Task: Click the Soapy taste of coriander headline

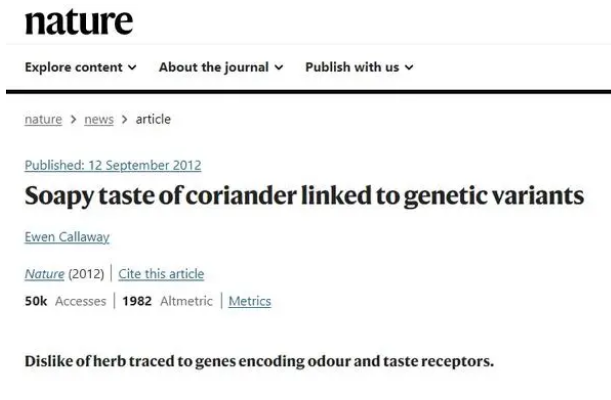Action: [x=304, y=196]
